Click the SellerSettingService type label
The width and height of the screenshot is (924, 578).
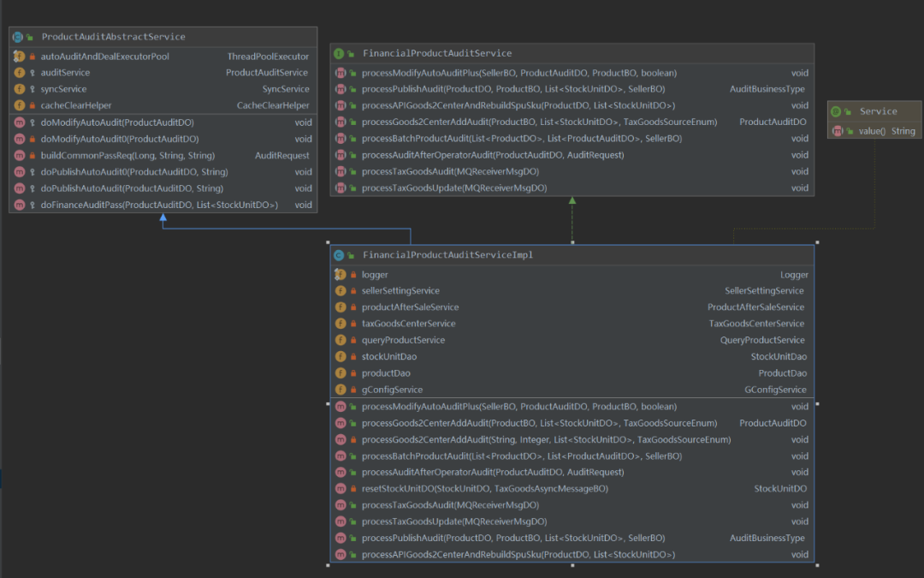coord(764,291)
